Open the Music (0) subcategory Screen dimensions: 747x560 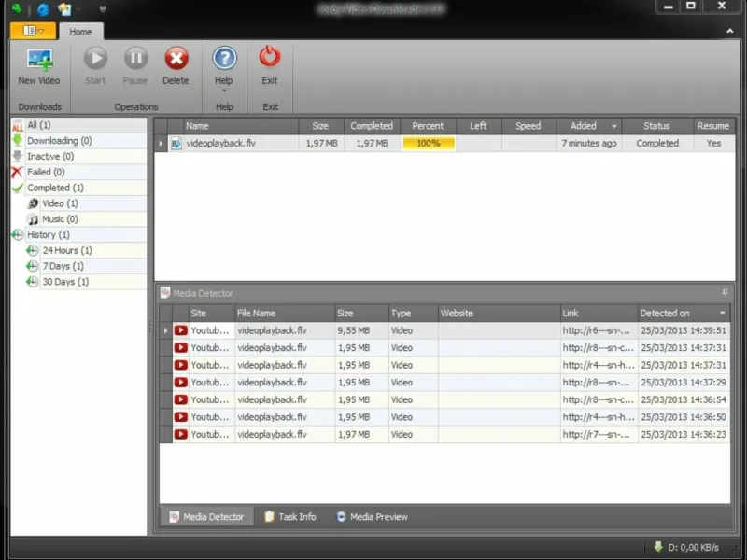coord(86,219)
